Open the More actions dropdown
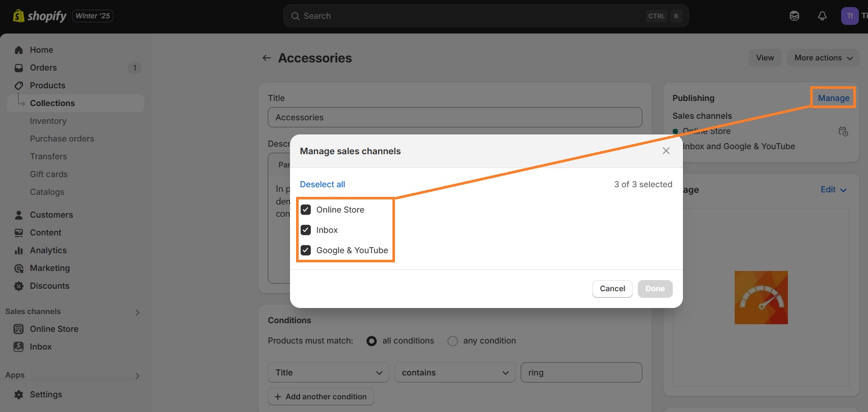Viewport: 868px width, 412px height. [823, 58]
